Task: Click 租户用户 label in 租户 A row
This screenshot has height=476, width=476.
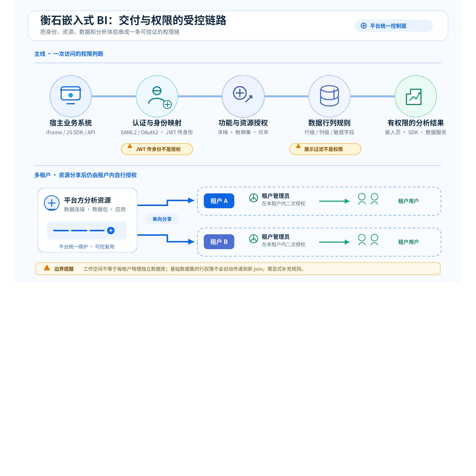Action: pyautogui.click(x=408, y=201)
